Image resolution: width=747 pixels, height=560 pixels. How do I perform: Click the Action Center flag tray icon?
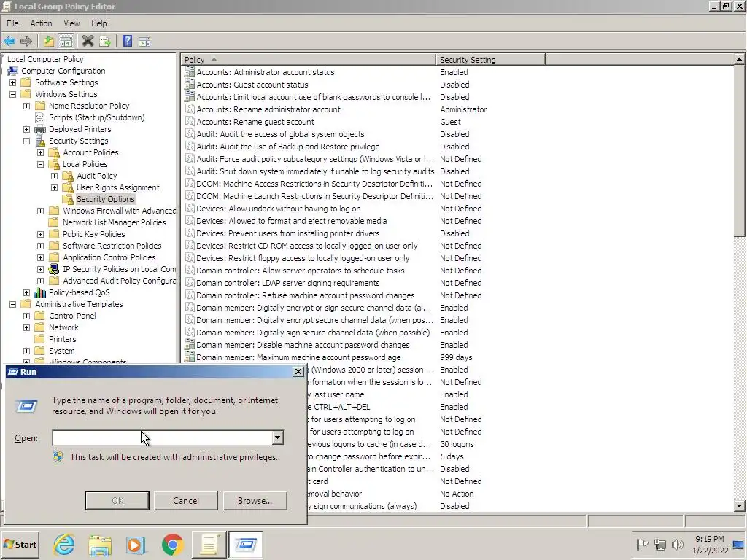click(642, 544)
